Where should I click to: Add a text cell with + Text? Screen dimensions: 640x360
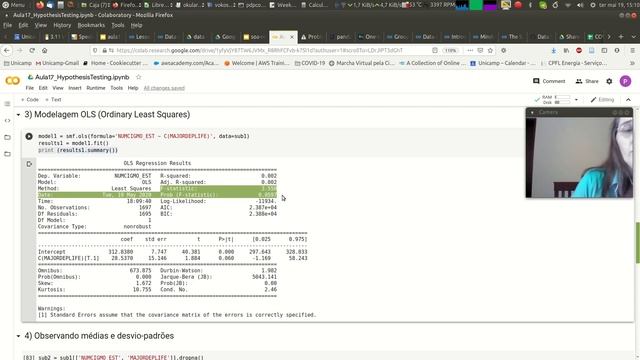pyautogui.click(x=53, y=100)
